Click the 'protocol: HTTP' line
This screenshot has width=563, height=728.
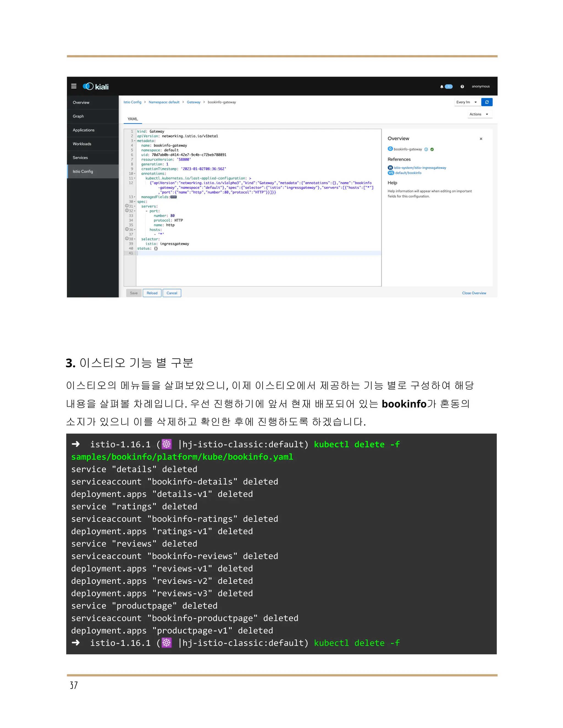point(168,220)
